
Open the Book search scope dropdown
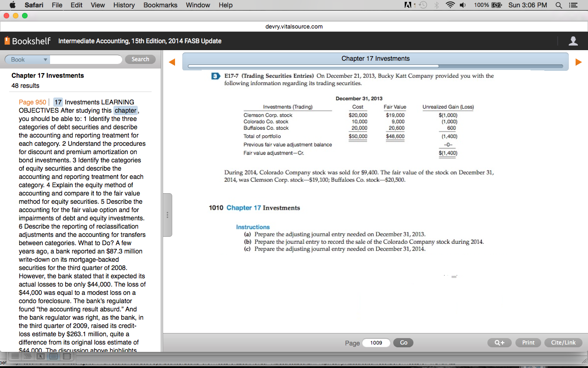click(x=27, y=59)
